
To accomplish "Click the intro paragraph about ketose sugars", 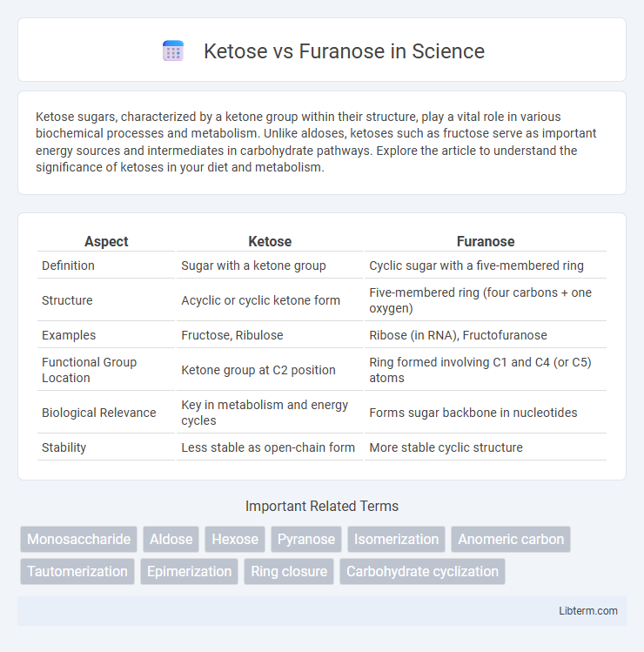I will pos(316,142).
